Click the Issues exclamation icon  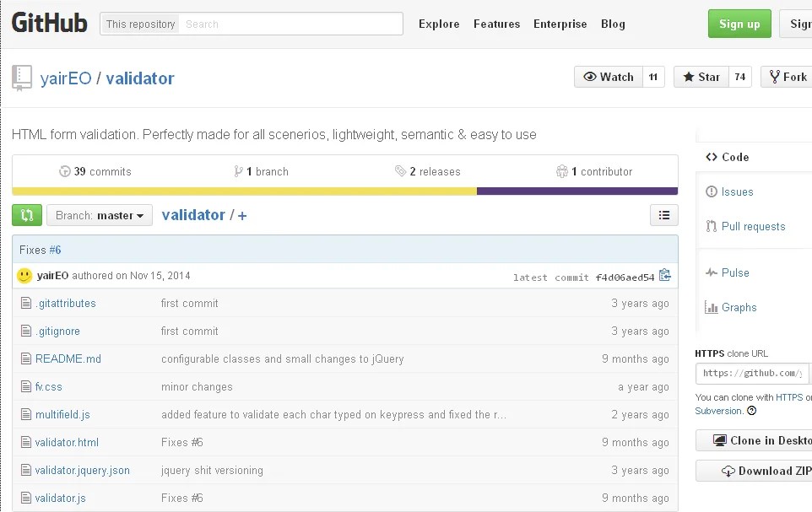[712, 191]
